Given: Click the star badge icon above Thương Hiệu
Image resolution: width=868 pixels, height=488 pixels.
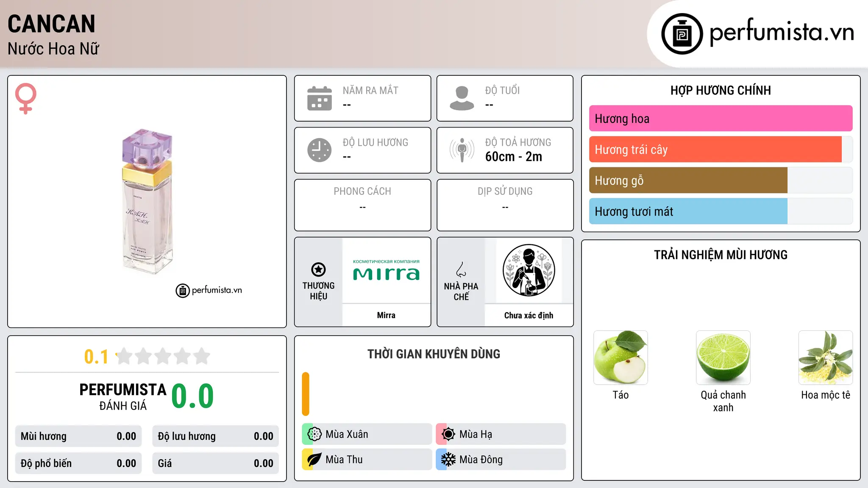Looking at the screenshot, I should [318, 269].
